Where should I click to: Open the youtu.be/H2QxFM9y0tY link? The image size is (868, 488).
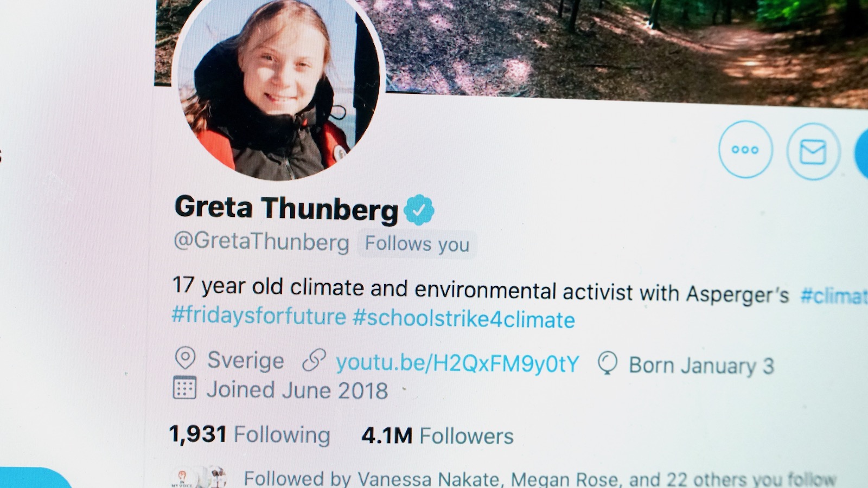click(x=457, y=363)
